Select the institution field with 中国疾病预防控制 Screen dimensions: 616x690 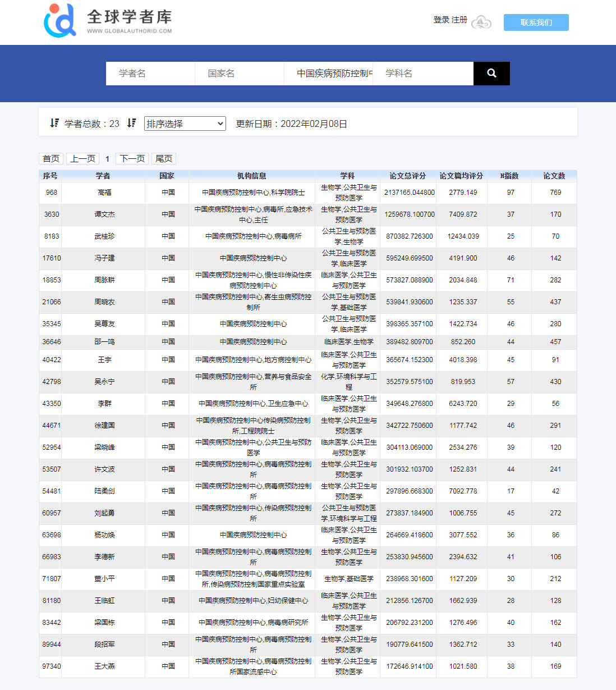tap(328, 74)
